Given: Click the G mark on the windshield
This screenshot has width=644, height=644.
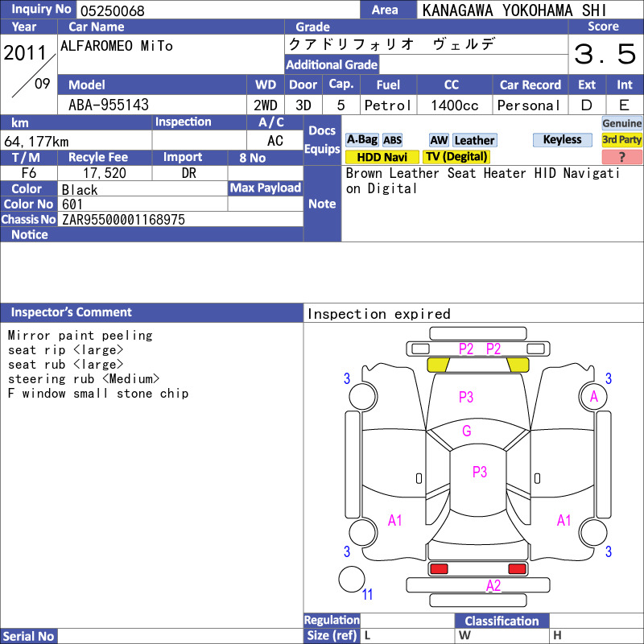Looking at the screenshot, I should [x=467, y=431].
